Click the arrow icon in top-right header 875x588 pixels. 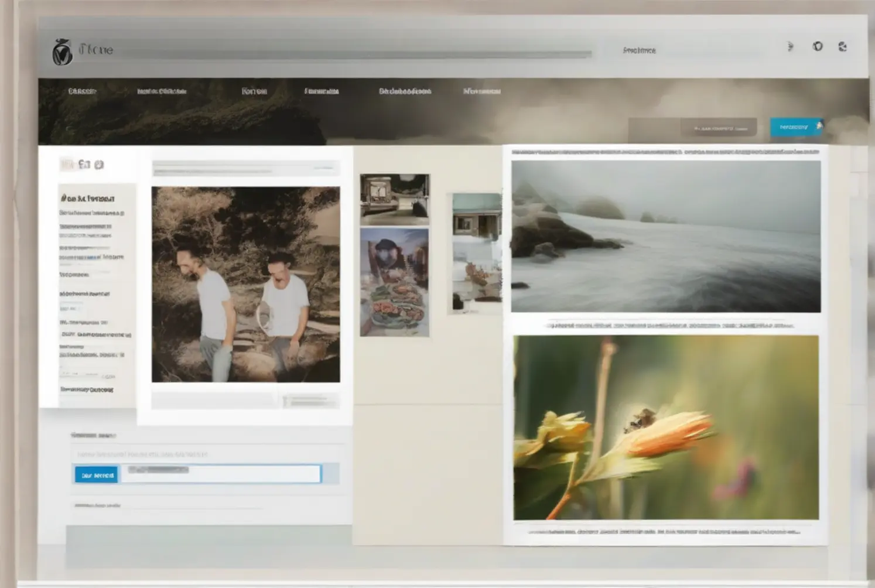click(x=790, y=47)
